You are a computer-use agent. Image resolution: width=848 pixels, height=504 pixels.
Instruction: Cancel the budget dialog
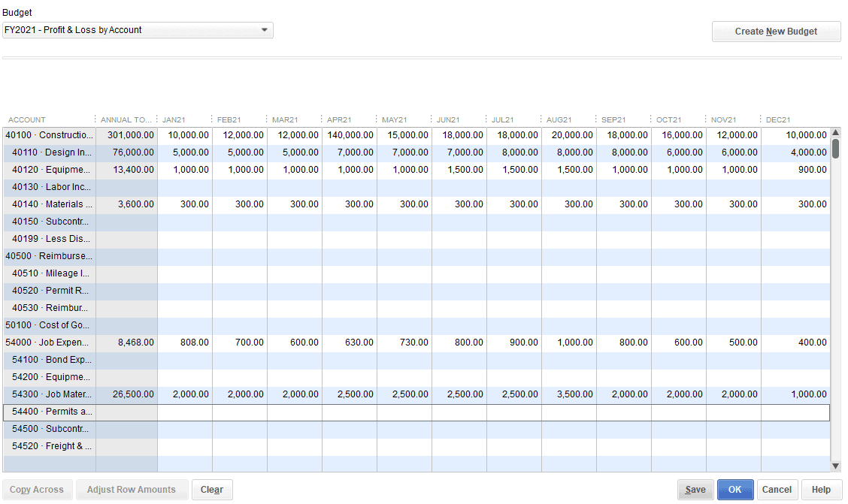pos(777,490)
